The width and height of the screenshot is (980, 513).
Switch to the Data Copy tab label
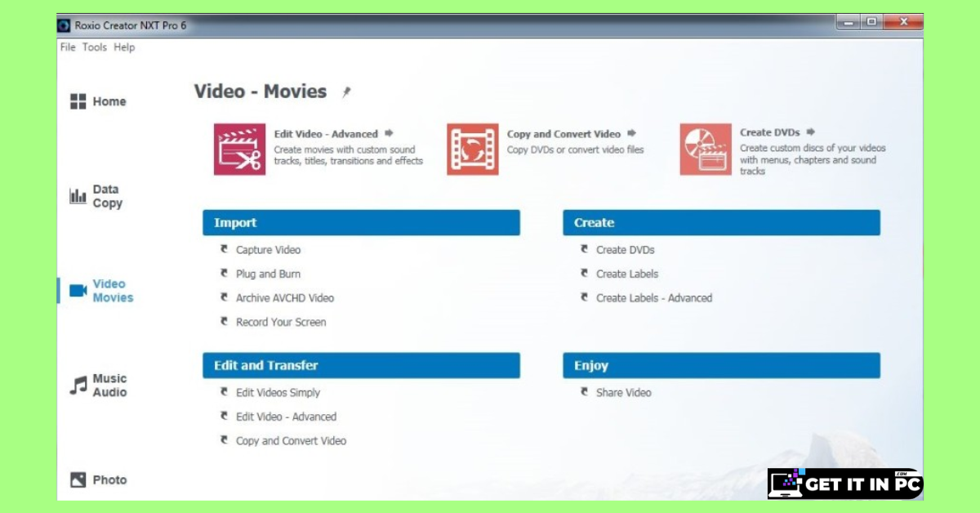pos(107,196)
